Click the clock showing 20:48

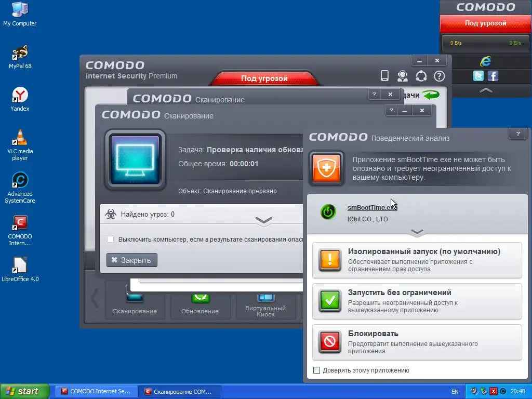tap(518, 392)
